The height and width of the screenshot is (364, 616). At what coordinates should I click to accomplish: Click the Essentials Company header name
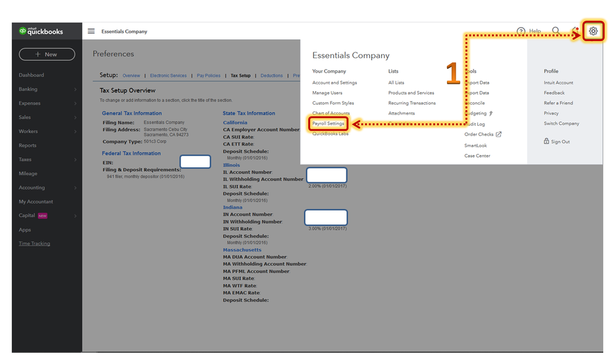click(x=124, y=31)
